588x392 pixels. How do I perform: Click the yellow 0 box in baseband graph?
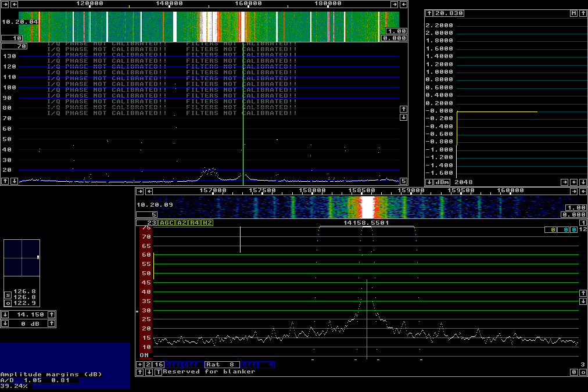(x=550, y=230)
